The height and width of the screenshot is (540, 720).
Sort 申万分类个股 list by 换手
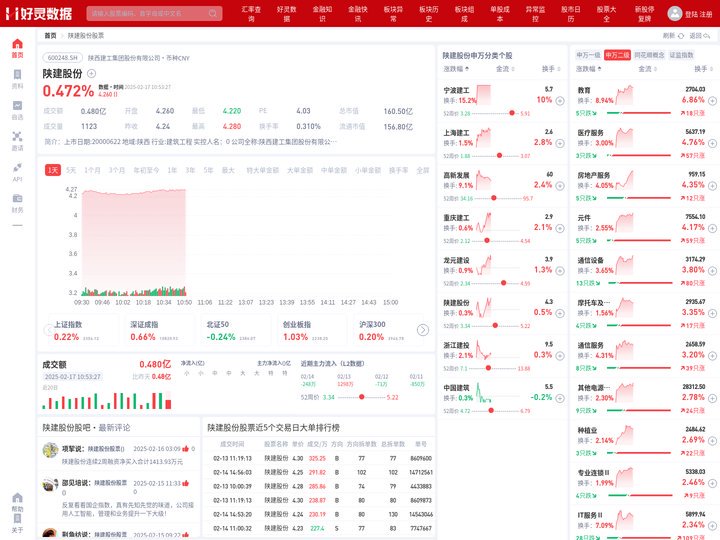551,69
